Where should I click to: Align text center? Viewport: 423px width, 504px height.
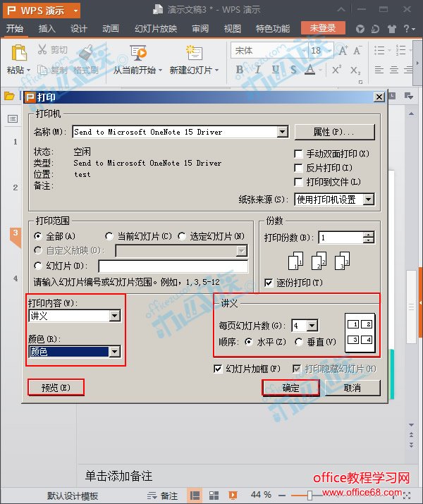(394, 69)
